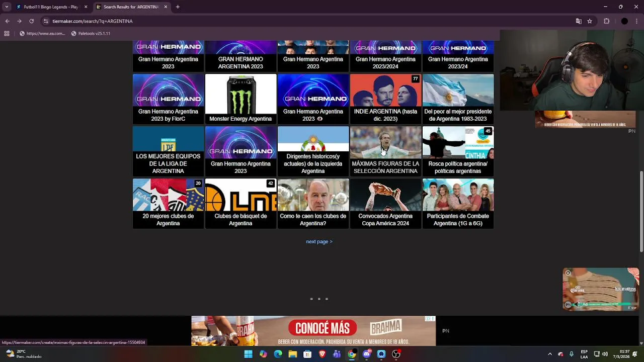The image size is (644, 362).
Task: Go back to the previous browser page
Action: (7, 21)
